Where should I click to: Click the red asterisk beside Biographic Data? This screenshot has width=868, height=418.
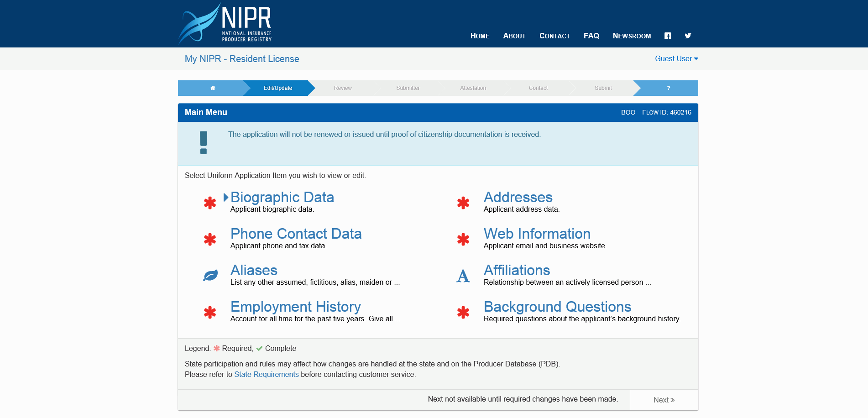pyautogui.click(x=210, y=203)
